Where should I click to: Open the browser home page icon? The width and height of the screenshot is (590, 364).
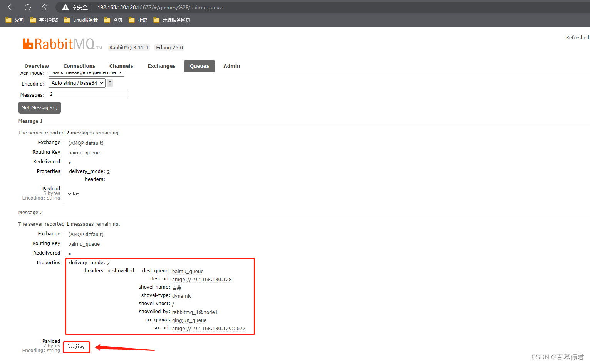(x=45, y=7)
